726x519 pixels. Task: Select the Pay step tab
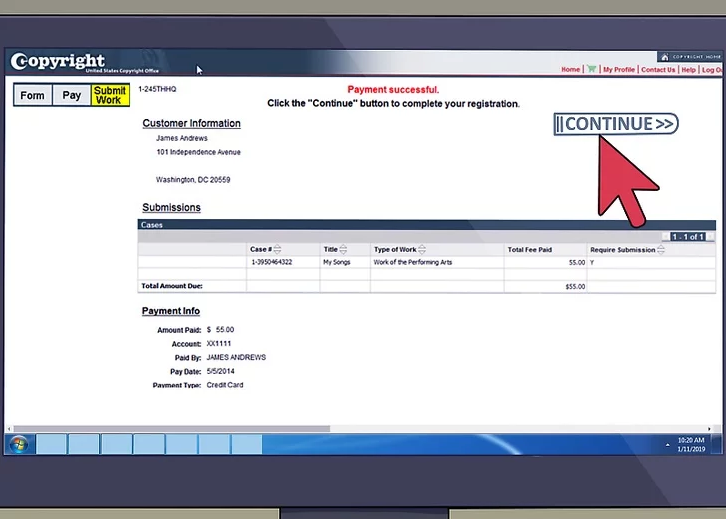pos(72,95)
